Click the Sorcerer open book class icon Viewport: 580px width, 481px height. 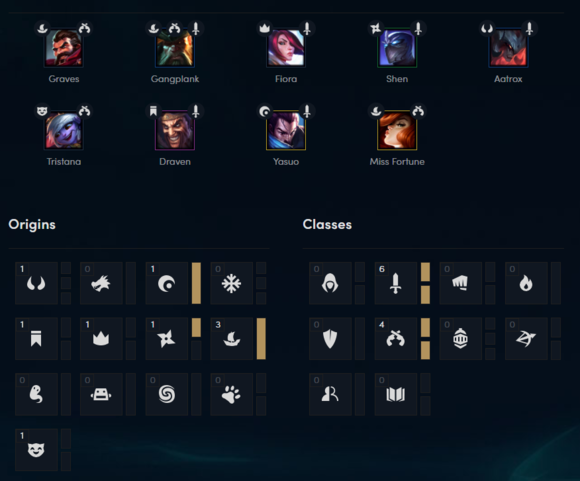click(x=395, y=394)
